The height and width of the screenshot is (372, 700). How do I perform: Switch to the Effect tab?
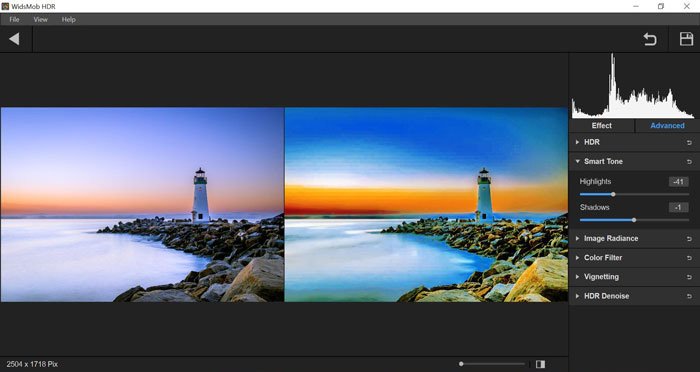(602, 126)
